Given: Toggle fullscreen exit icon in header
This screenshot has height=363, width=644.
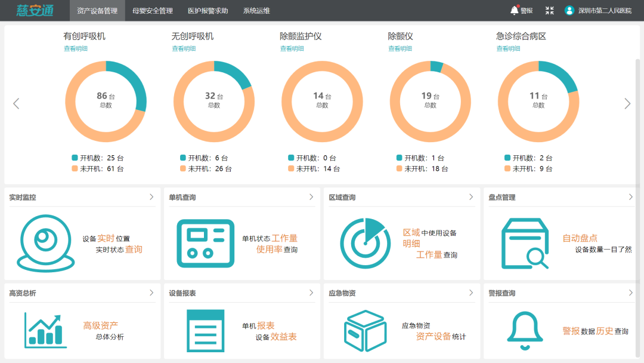Looking at the screenshot, I should click(549, 10).
